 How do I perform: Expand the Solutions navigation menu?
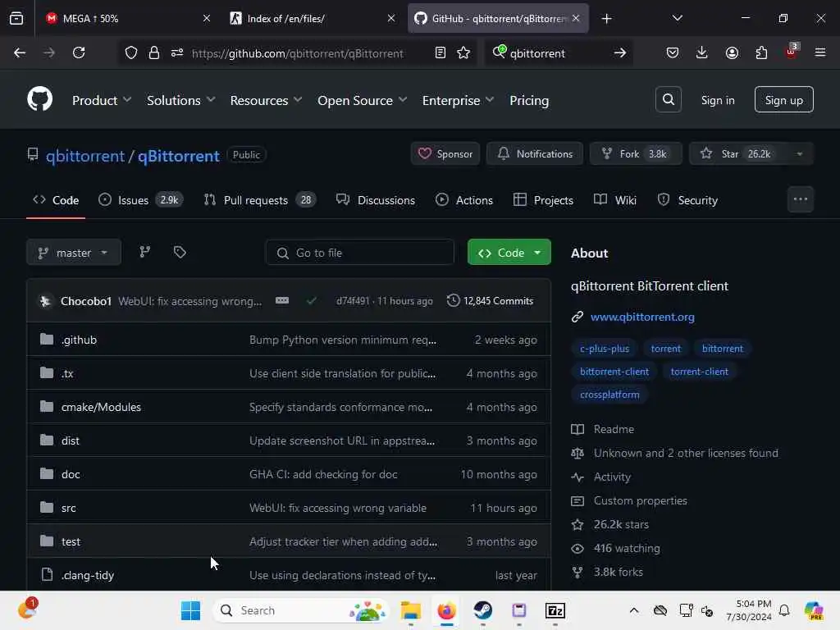click(180, 100)
